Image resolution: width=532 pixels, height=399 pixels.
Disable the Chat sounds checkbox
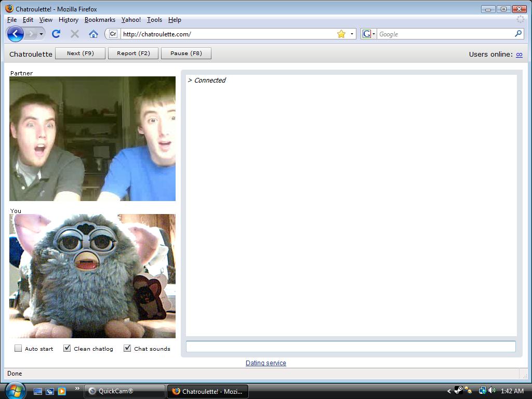(x=127, y=348)
